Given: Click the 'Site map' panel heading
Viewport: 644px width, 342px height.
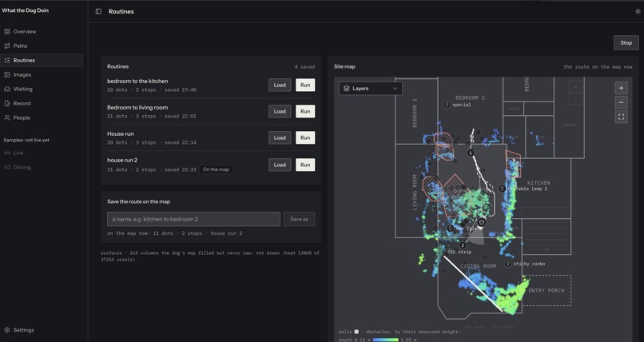Looking at the screenshot, I should click(344, 66).
